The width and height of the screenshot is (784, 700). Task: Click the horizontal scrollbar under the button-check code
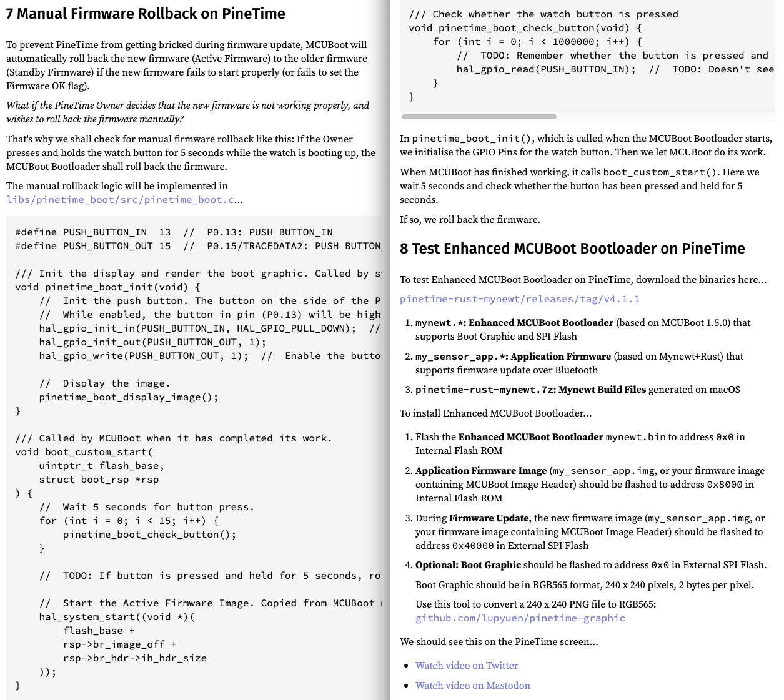pyautogui.click(x=479, y=117)
